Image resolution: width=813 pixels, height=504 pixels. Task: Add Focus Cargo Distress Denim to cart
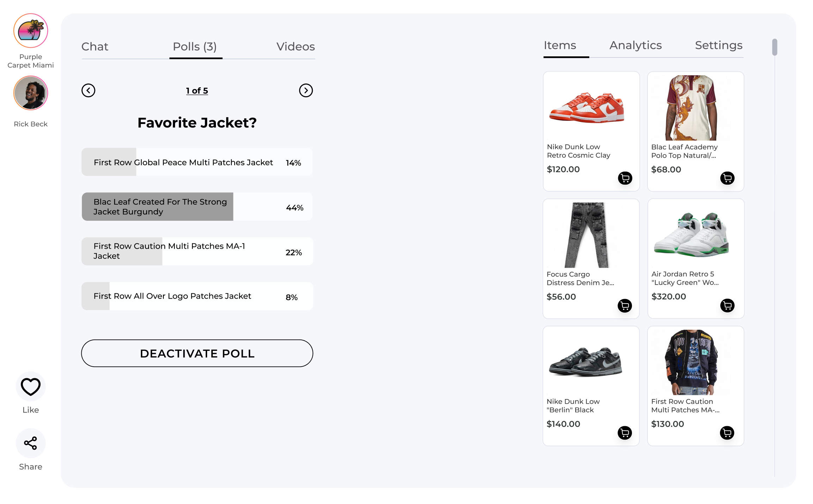coord(625,306)
